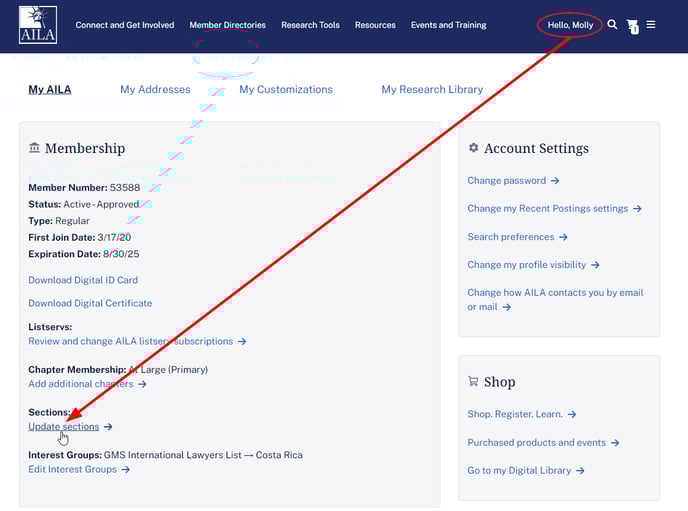
Task: Open the shopping cart icon
Action: (632, 26)
